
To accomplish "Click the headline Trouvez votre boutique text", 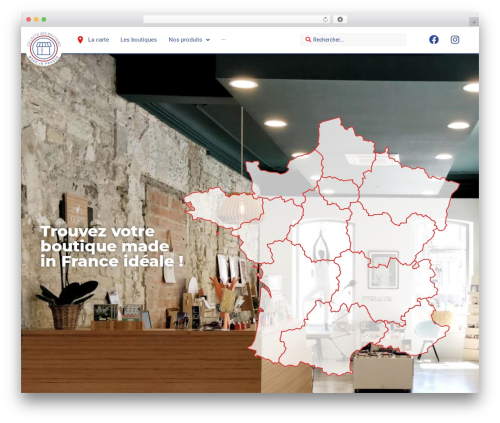I will [x=112, y=246].
